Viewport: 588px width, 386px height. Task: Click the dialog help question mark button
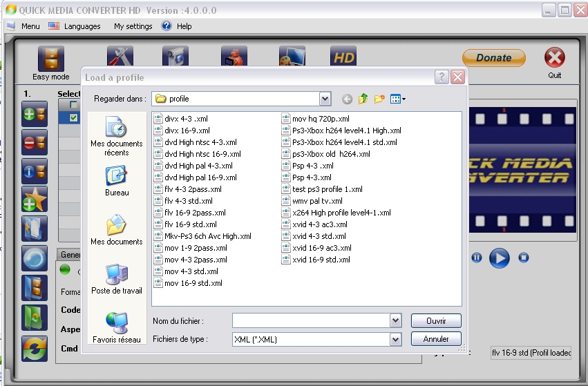coord(442,77)
